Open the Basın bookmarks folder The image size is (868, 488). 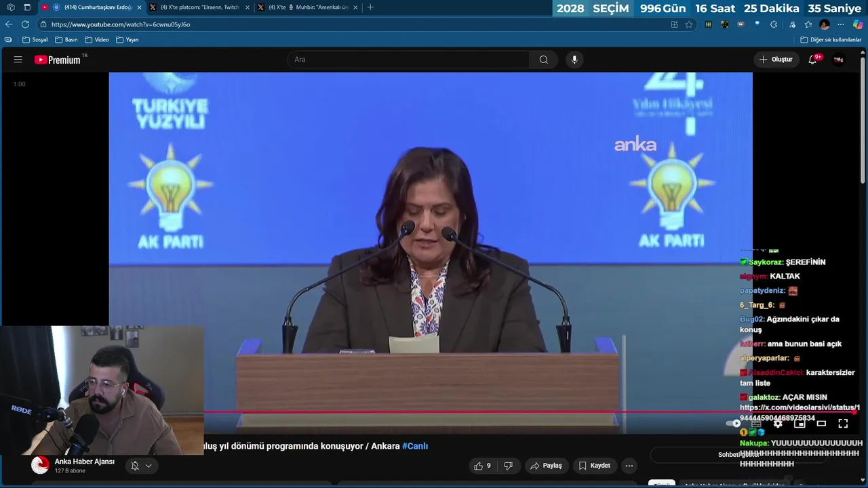pyautogui.click(x=66, y=40)
